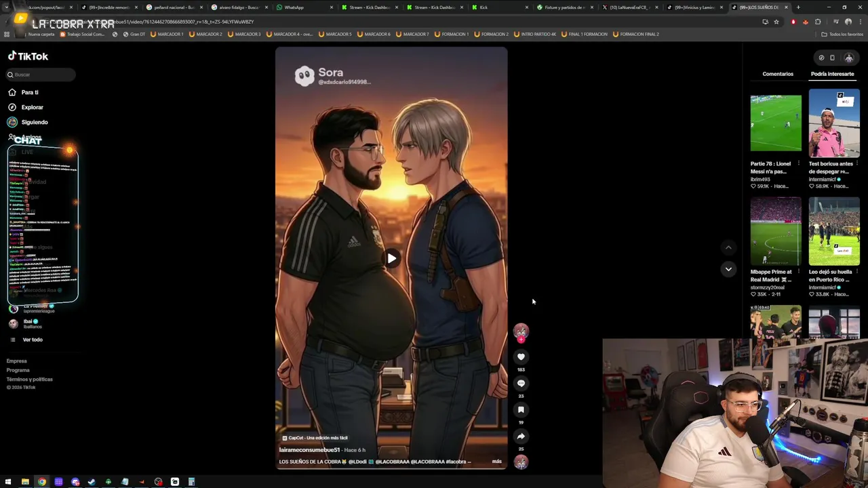Viewport: 868px width, 488px height.
Task: Open Leo dejó su huella thumbnail
Action: (834, 231)
